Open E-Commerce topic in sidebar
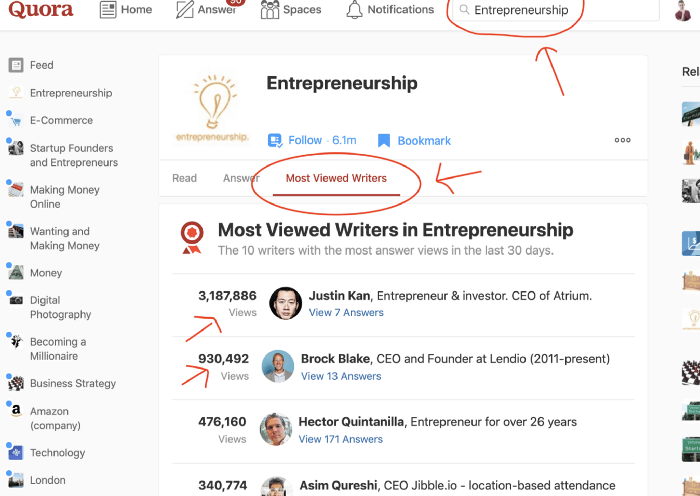This screenshot has height=496, width=700. pos(60,120)
